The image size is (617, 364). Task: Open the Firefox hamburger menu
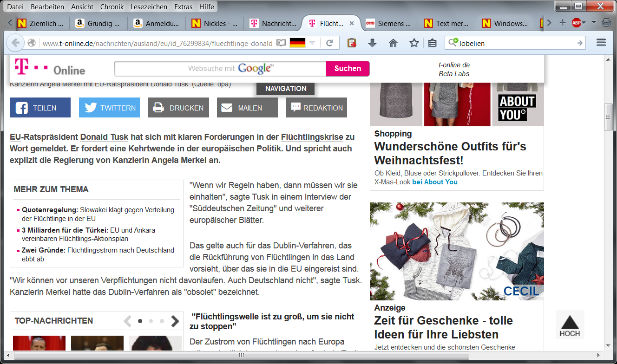click(x=601, y=43)
